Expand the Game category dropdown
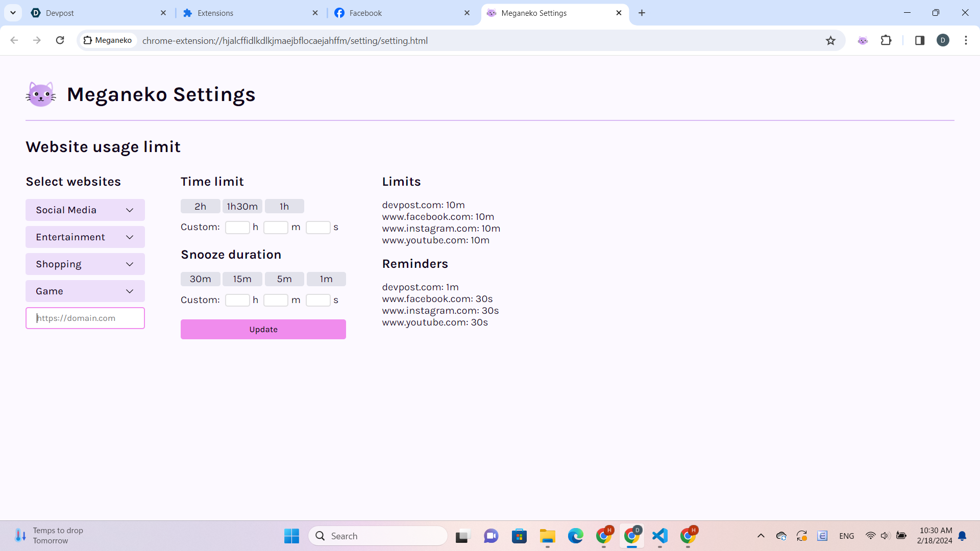 pos(85,291)
